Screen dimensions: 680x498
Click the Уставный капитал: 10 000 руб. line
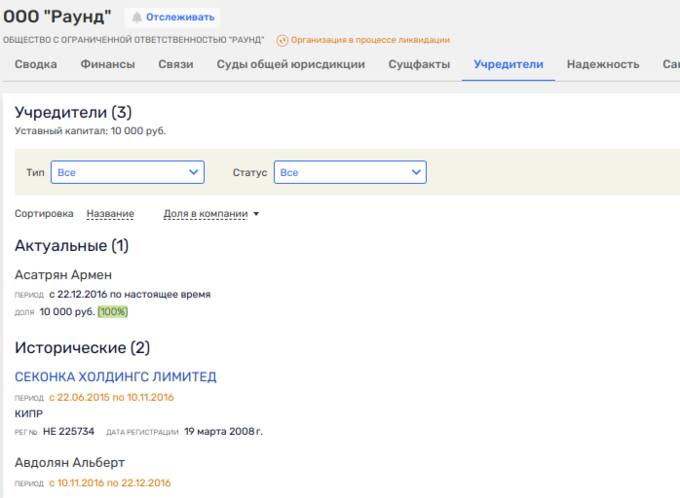(x=90, y=131)
